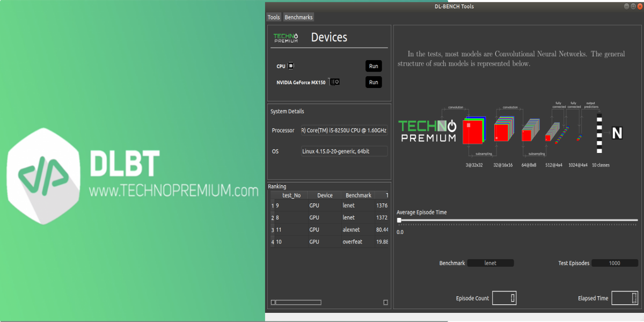Click the Devices heading
The image size is (644, 322).
[329, 37]
